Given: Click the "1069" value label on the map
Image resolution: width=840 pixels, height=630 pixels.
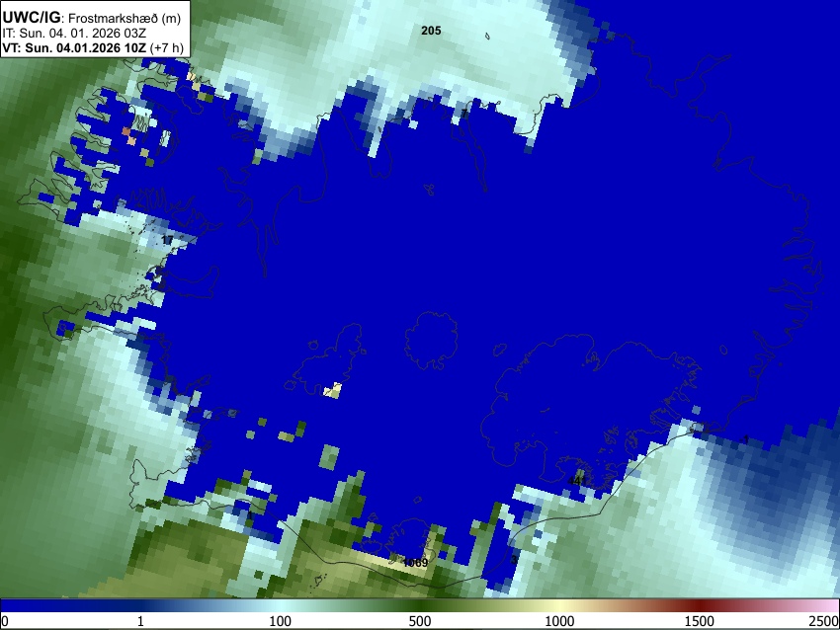Looking at the screenshot, I should point(415,563).
